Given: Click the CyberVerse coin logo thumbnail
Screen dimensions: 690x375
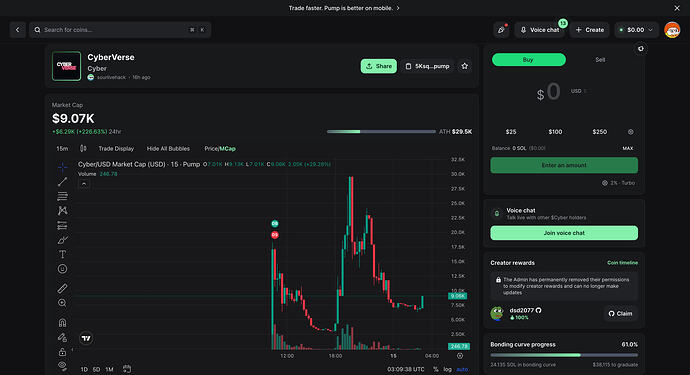Looking at the screenshot, I should pos(66,66).
